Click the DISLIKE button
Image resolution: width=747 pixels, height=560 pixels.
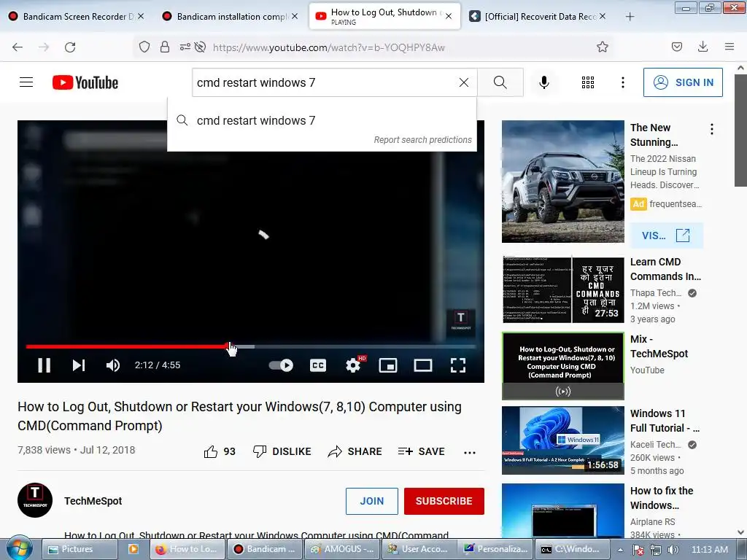tap(282, 451)
